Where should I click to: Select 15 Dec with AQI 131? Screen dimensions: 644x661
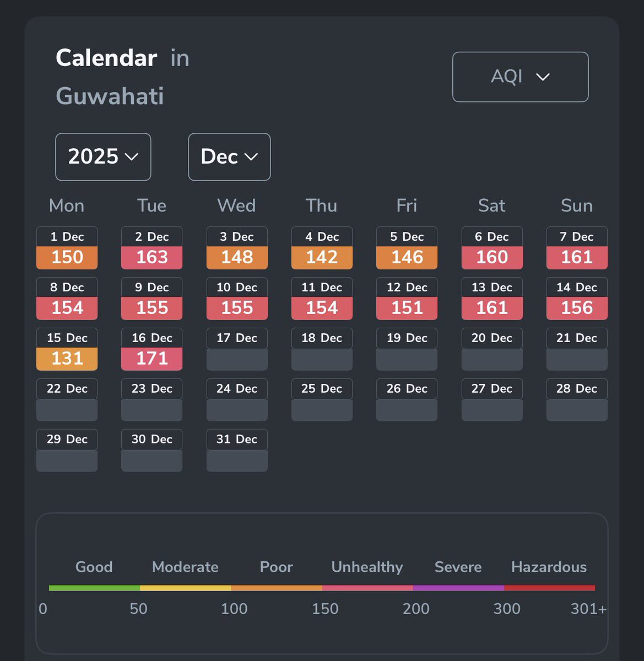(x=67, y=349)
